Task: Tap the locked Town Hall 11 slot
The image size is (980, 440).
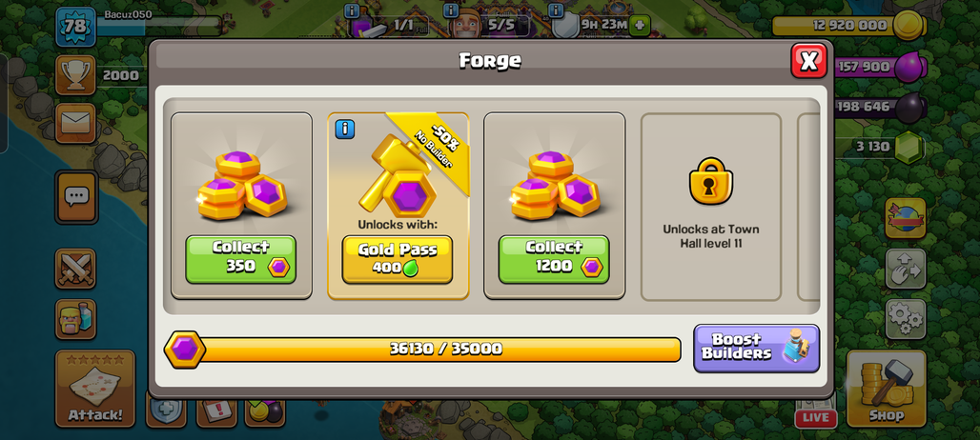Action: pyautogui.click(x=711, y=207)
